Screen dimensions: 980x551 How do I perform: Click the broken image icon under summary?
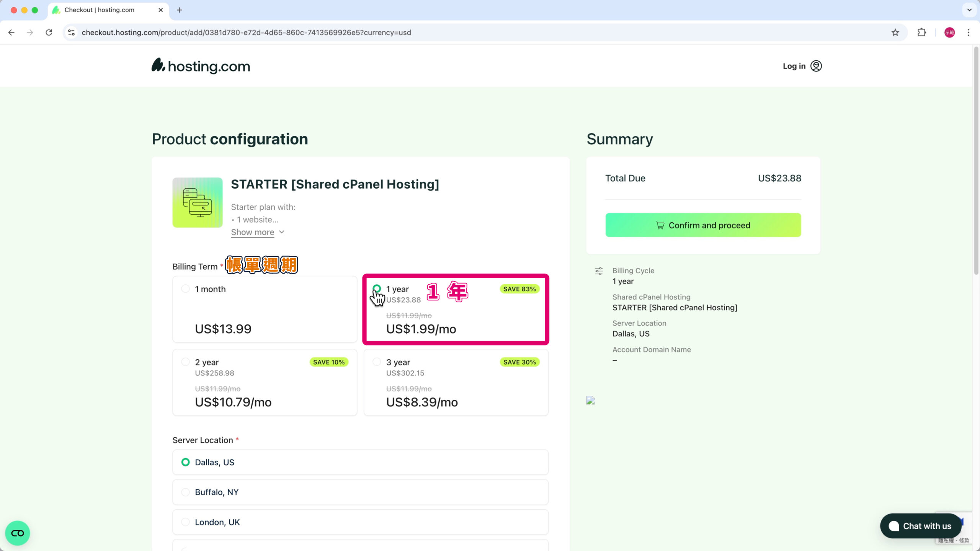pos(590,400)
